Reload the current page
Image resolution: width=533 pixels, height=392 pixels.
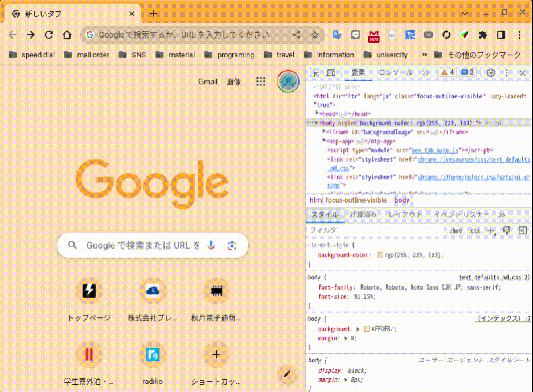(x=49, y=35)
